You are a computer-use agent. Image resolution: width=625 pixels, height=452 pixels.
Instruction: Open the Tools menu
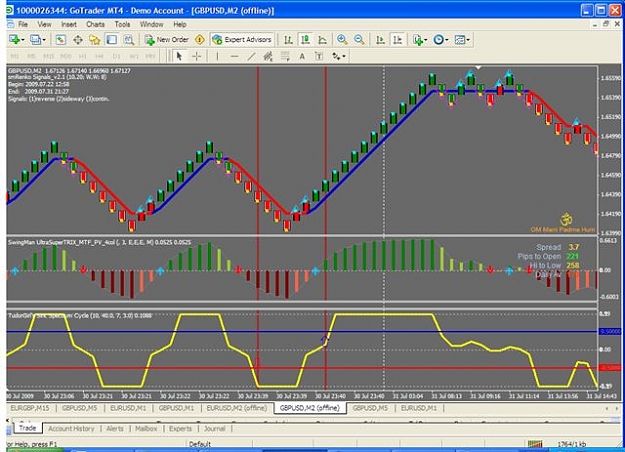(122, 24)
